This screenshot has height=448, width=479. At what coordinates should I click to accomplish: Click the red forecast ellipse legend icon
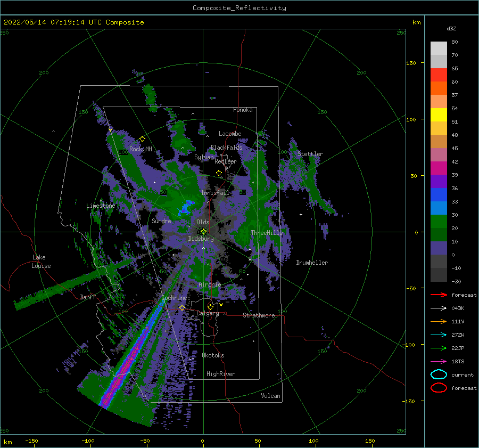(x=439, y=388)
